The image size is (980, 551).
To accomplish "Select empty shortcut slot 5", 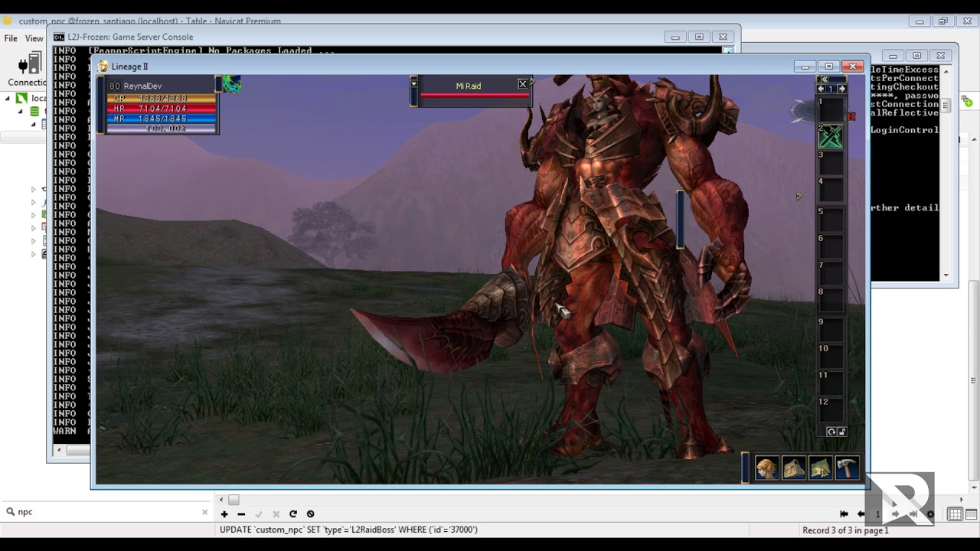I will (x=831, y=220).
